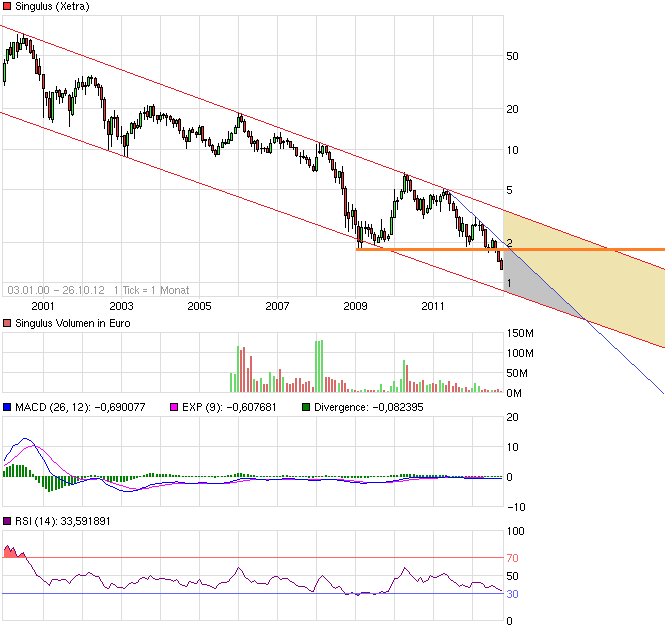This screenshot has width=665, height=629.
Task: Click the MACD axis label -10
Action: click(516, 507)
